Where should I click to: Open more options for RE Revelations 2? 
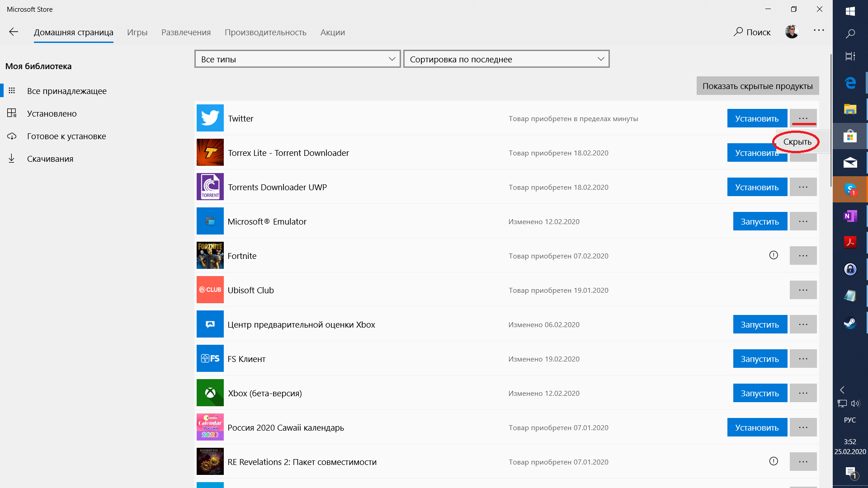click(803, 462)
